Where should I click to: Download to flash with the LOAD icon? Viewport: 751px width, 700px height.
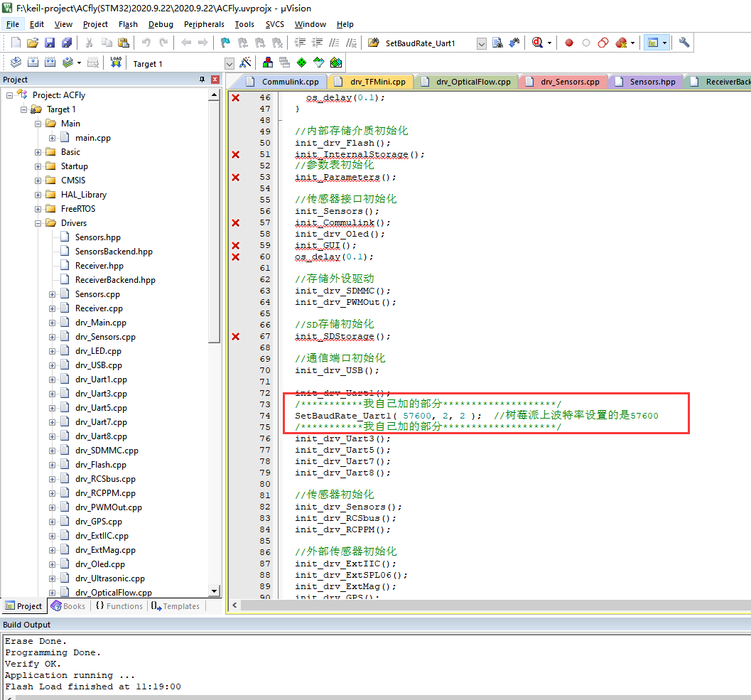coord(116,63)
